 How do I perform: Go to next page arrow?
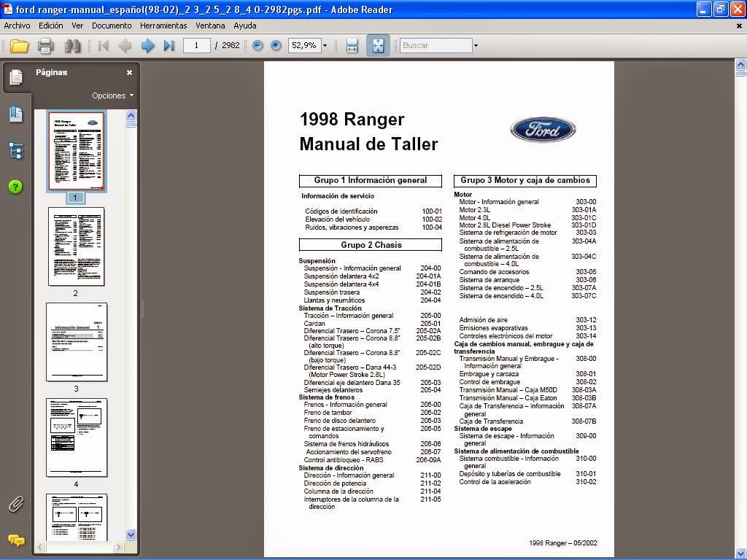147,46
